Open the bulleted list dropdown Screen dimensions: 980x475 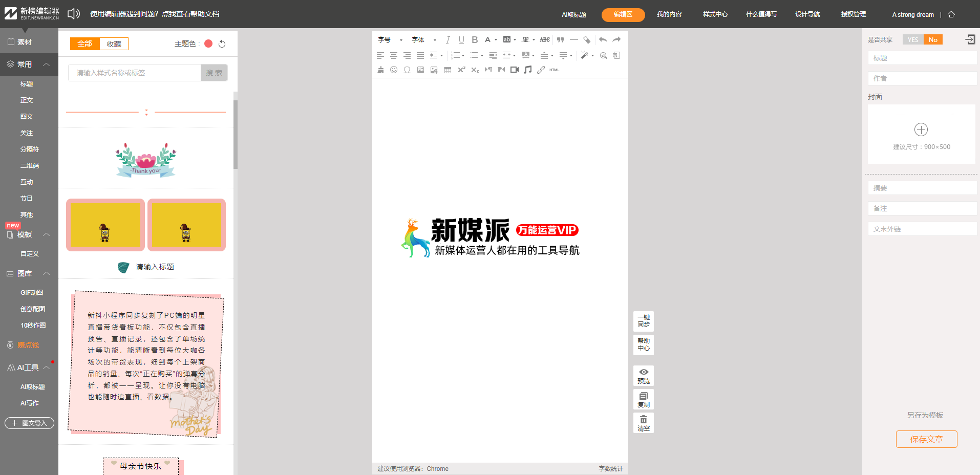tap(482, 55)
